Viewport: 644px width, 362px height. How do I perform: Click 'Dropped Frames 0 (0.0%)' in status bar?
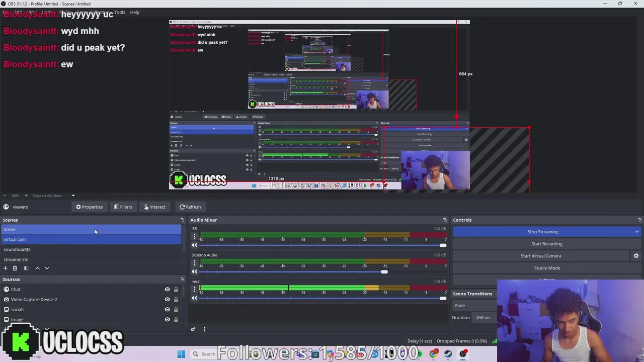click(x=462, y=341)
